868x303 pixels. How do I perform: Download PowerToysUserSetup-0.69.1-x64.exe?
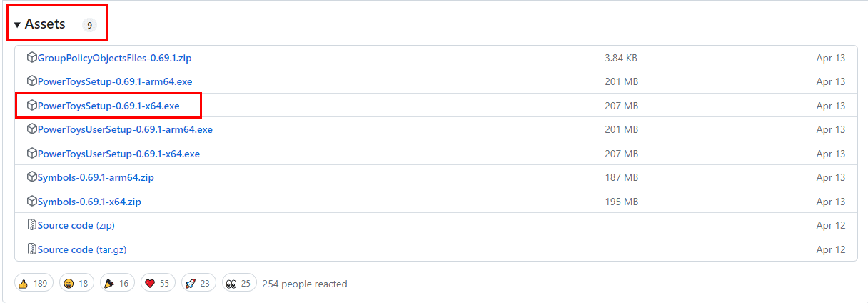[118, 154]
